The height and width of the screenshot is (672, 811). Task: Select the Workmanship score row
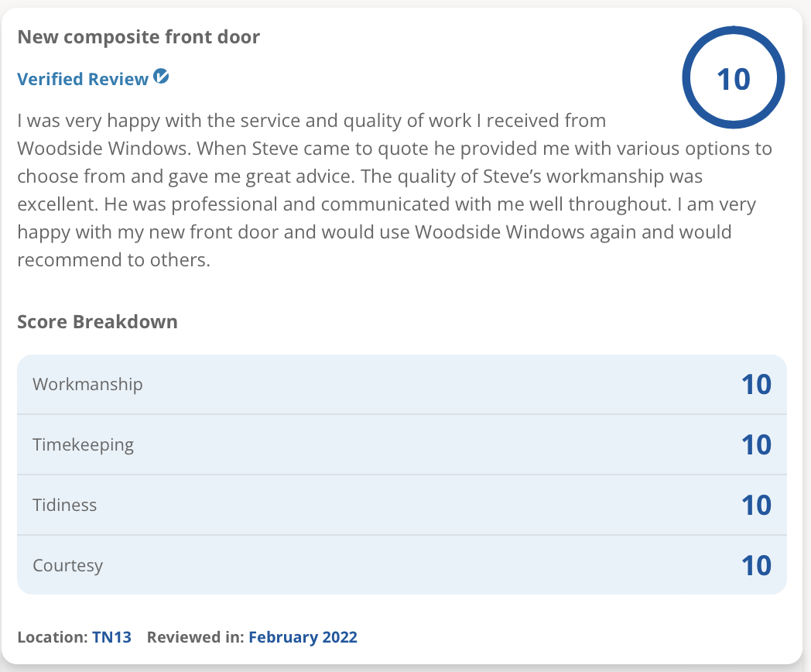tap(402, 384)
